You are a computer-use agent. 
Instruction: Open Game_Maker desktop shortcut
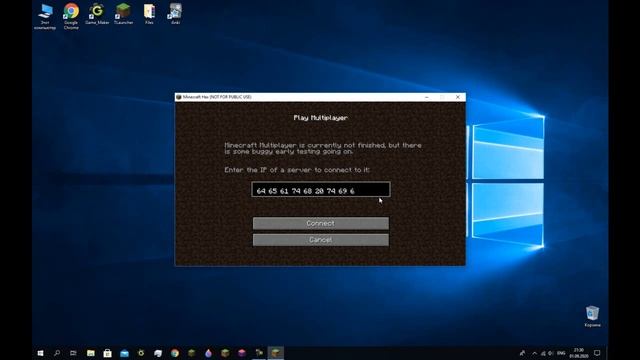pyautogui.click(x=97, y=14)
